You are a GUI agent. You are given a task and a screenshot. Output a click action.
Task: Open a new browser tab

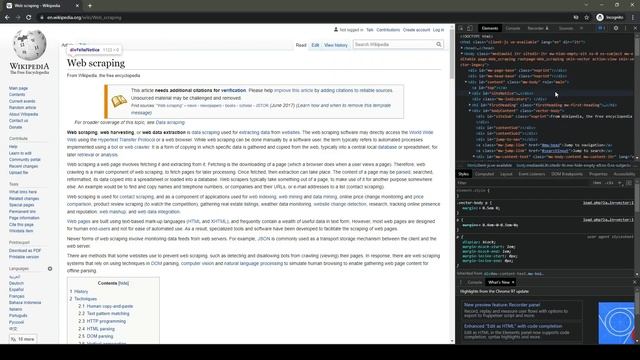[x=90, y=6]
